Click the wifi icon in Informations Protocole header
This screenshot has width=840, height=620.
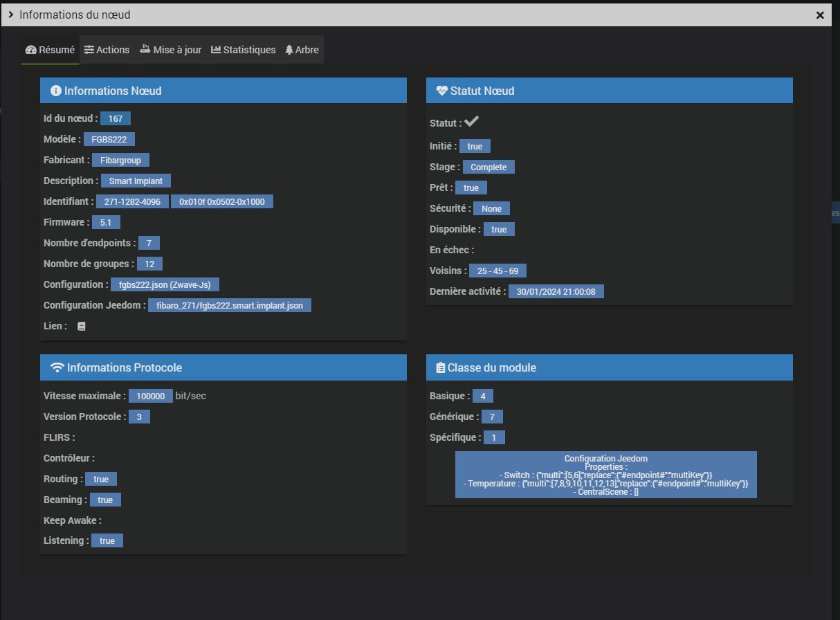pyautogui.click(x=57, y=367)
